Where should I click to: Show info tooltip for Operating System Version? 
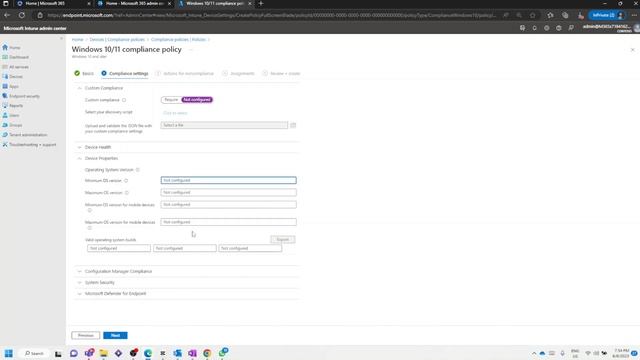(138, 170)
